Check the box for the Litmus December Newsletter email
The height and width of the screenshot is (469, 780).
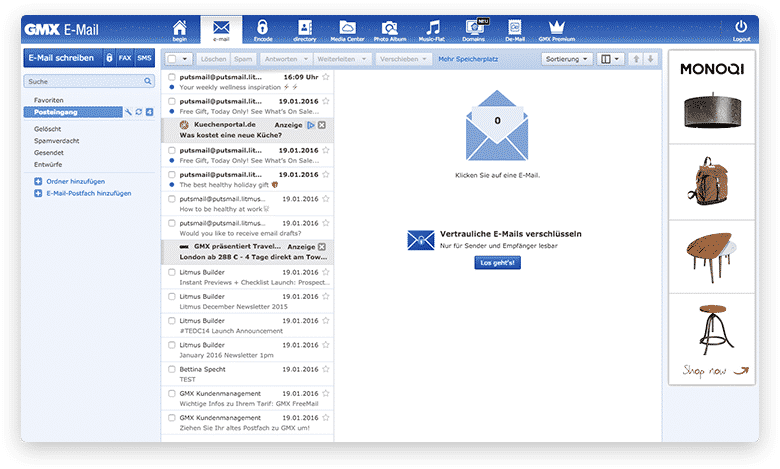(172, 297)
